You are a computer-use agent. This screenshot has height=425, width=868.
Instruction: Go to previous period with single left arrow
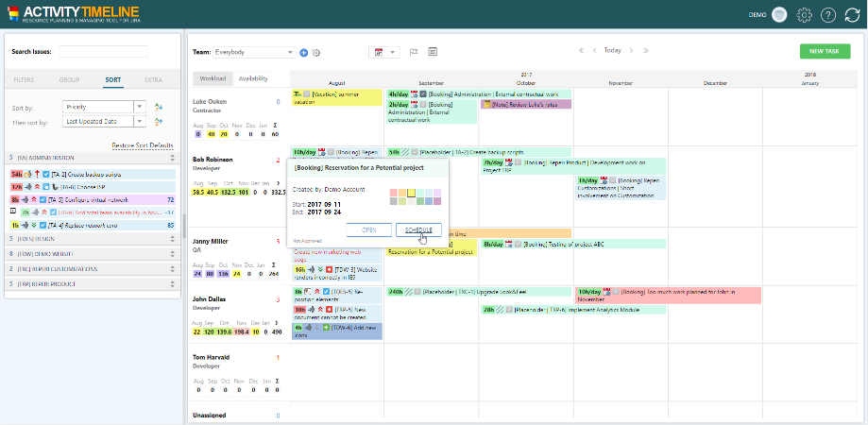[593, 50]
